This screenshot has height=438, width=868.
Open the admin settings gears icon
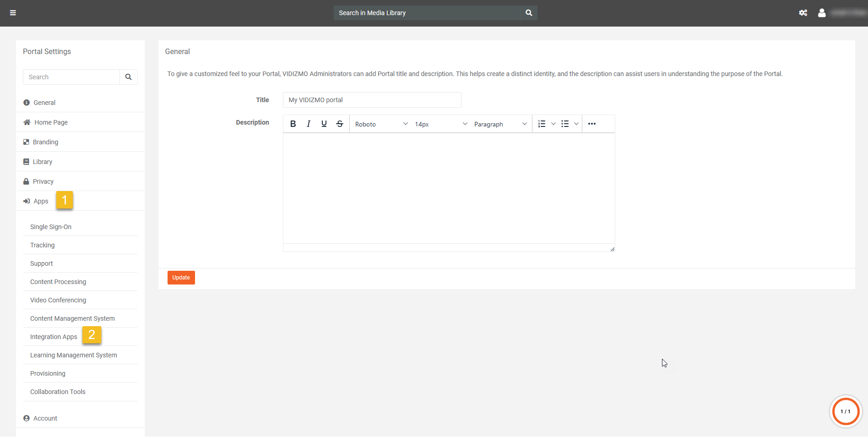[x=803, y=13]
